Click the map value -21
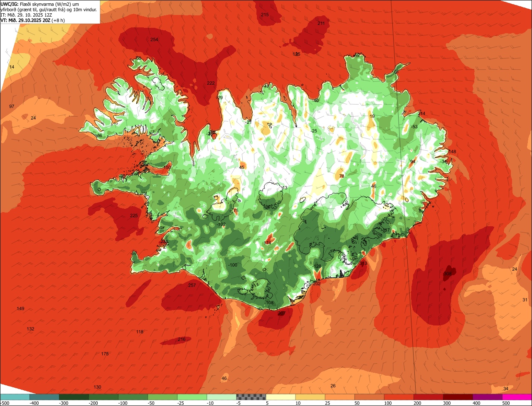532x406 pixels. (x=249, y=122)
